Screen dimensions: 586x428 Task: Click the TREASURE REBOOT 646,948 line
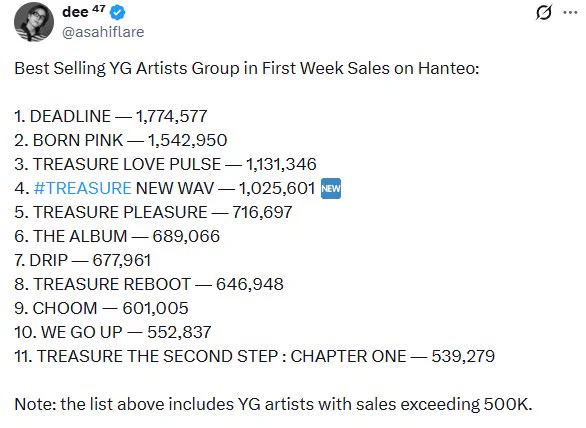[x=149, y=284]
